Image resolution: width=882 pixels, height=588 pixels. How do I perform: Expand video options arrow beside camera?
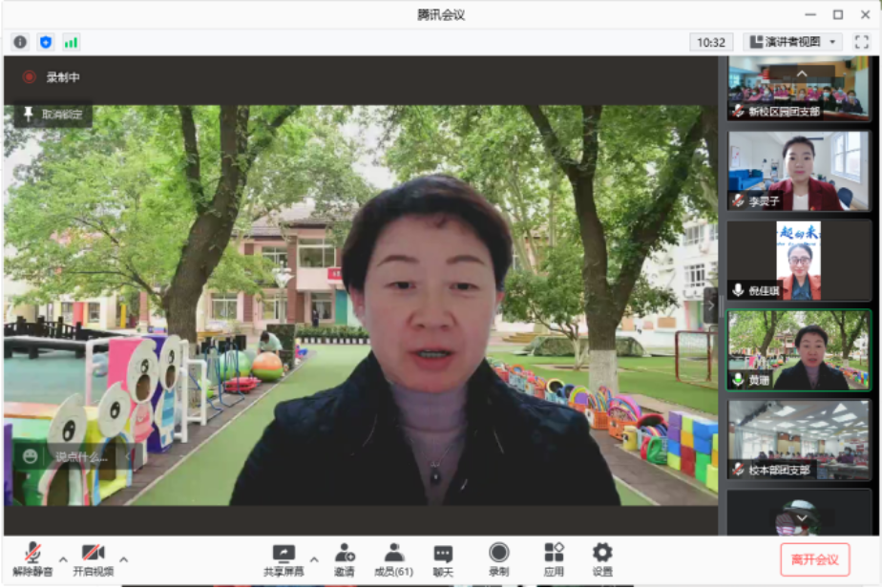click(x=123, y=559)
